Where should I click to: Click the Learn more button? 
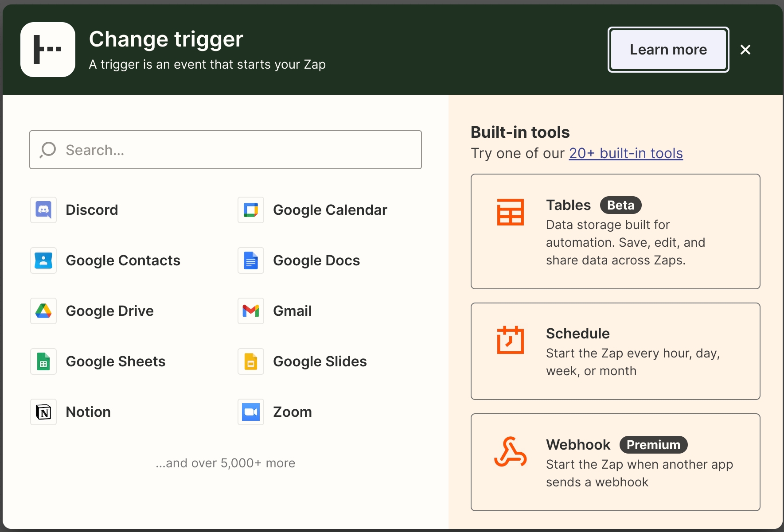click(x=668, y=50)
